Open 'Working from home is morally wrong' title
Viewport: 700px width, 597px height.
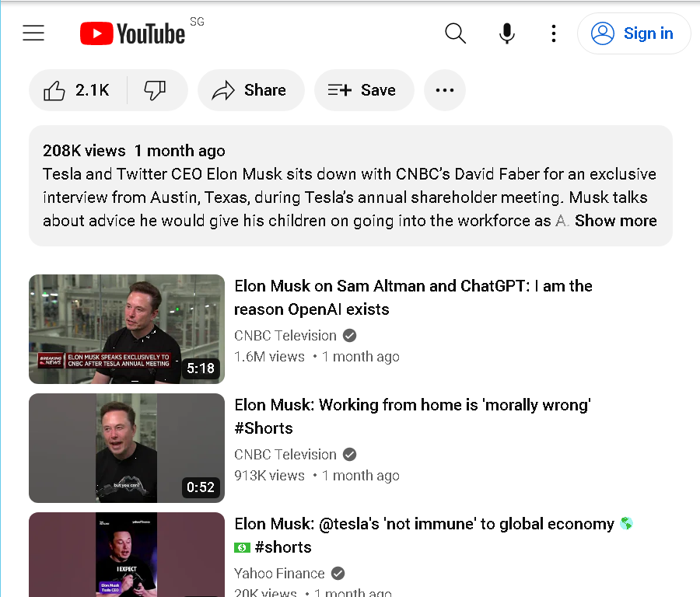tap(412, 417)
